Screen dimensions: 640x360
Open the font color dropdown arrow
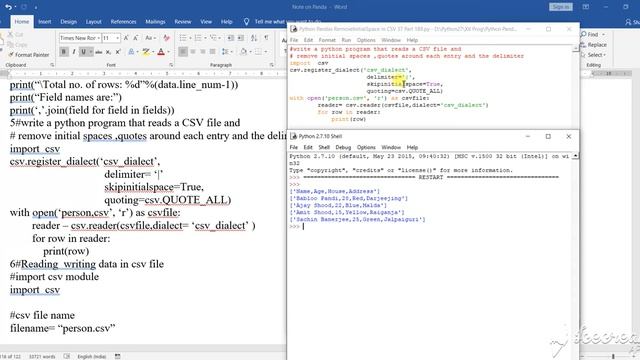click(168, 52)
